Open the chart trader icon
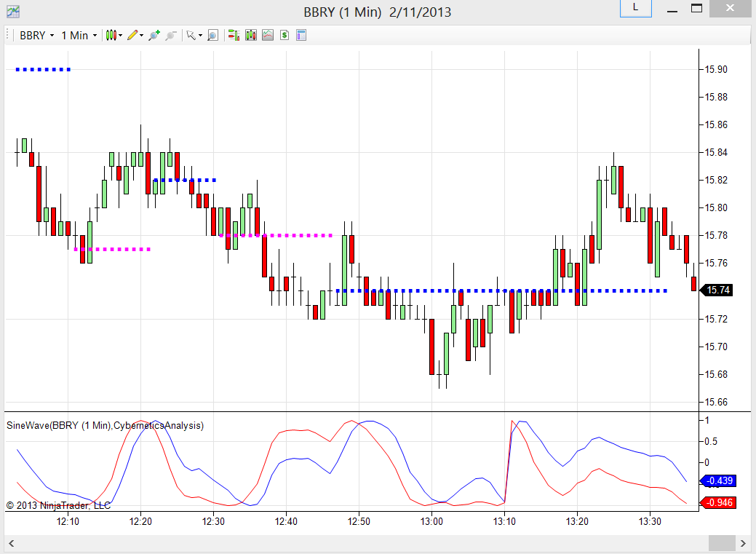Screen dimensions: 756x554 tap(234, 35)
